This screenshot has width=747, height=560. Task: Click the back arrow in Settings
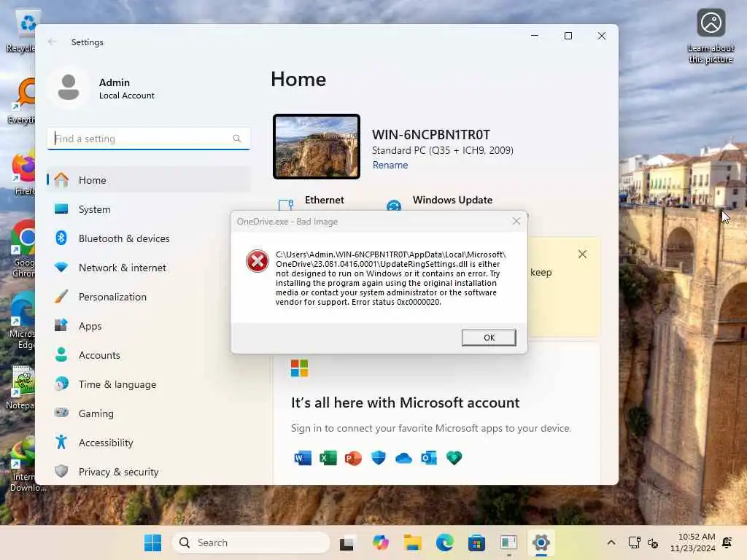click(52, 42)
